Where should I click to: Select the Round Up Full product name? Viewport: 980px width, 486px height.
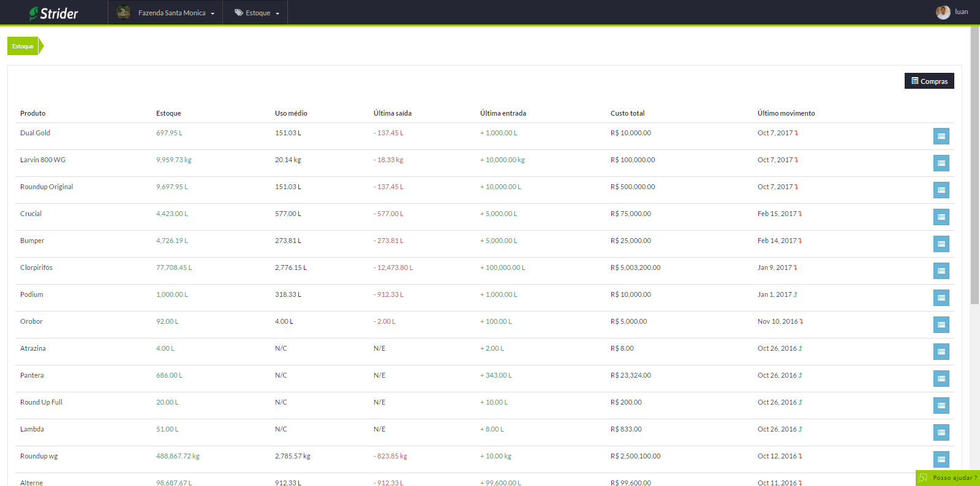(x=41, y=402)
